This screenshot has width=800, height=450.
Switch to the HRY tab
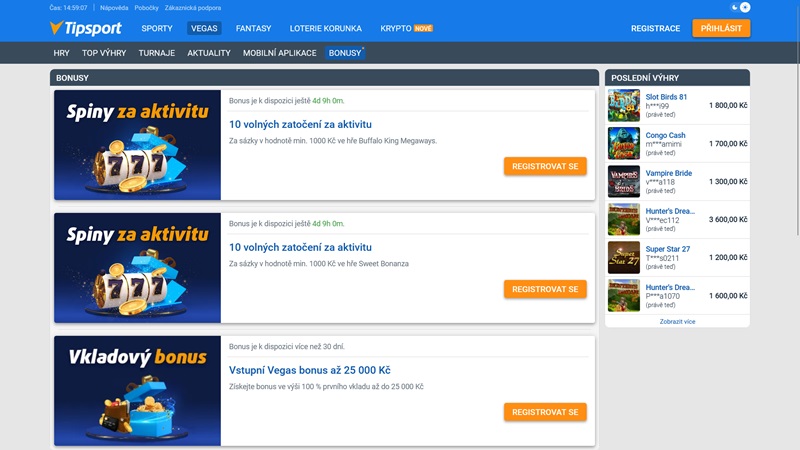pos(61,53)
